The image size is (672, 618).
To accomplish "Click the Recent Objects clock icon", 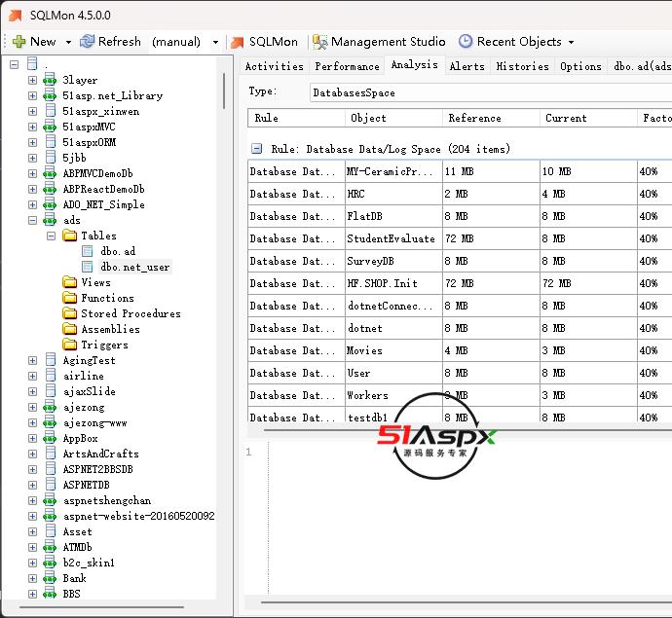I will (x=466, y=42).
